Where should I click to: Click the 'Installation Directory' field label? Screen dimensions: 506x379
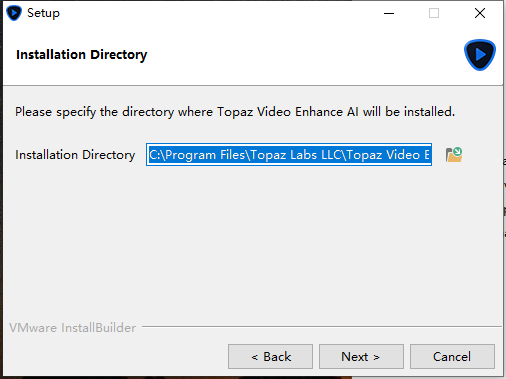75,155
